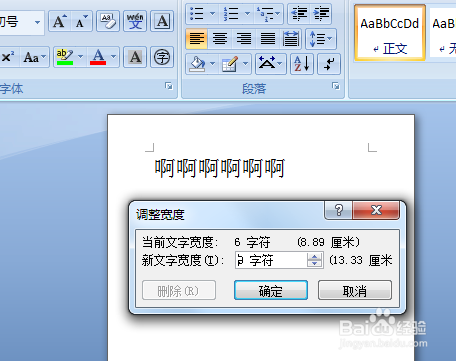Toggle Character Shading icon
Screen dimensions: 456x361
135,57
